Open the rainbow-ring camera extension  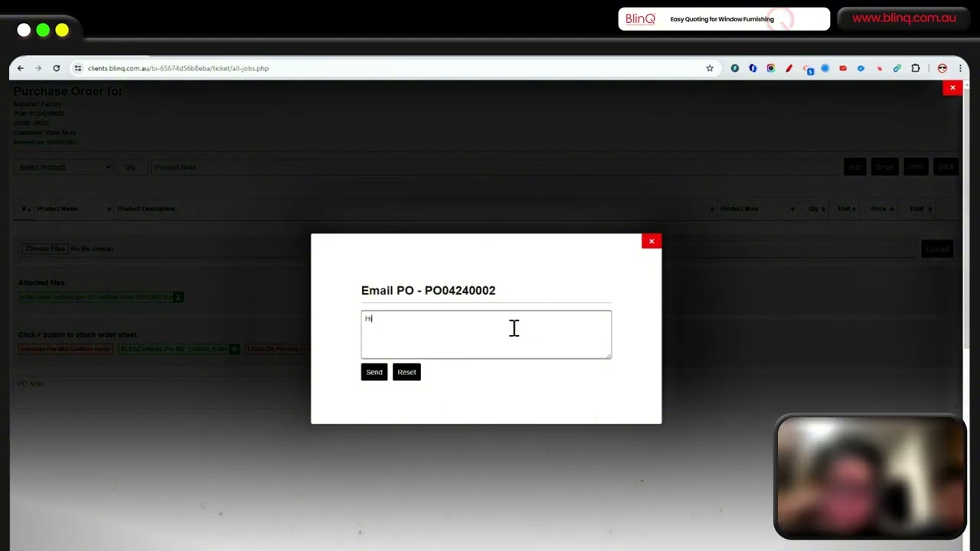770,68
